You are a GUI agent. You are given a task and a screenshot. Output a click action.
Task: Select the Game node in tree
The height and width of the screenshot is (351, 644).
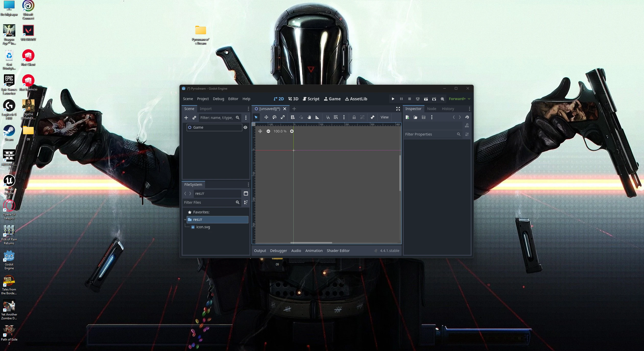coord(214,127)
